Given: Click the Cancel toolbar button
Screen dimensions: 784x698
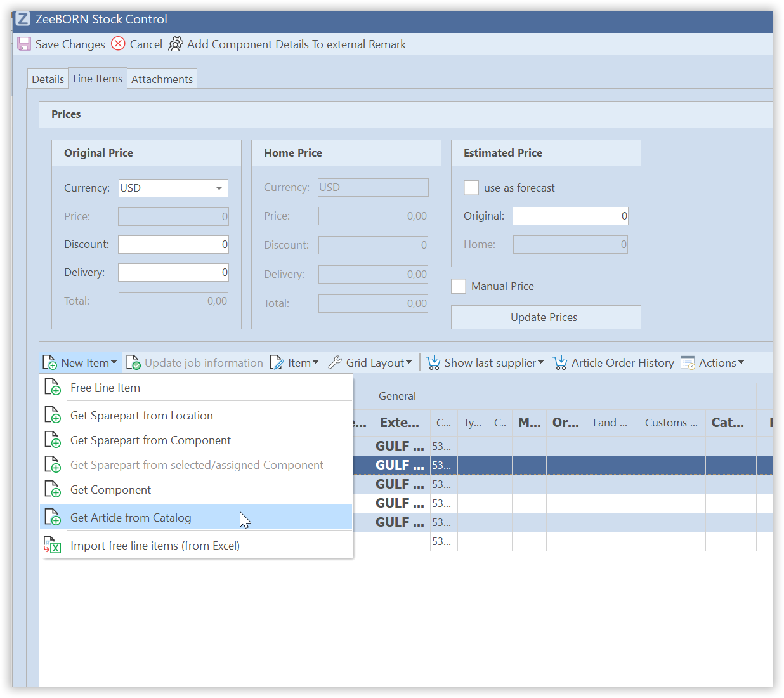Looking at the screenshot, I should coord(137,44).
